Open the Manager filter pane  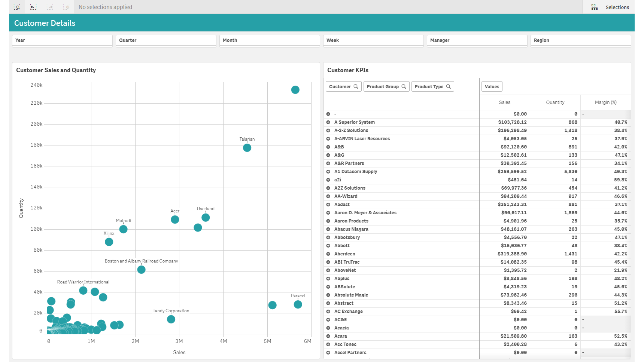[477, 40]
